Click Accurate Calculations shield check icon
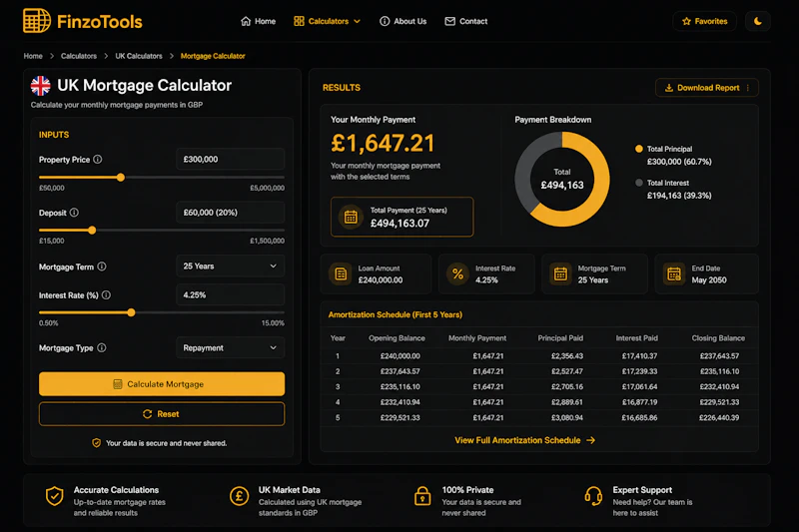The height and width of the screenshot is (532, 799). coord(55,496)
